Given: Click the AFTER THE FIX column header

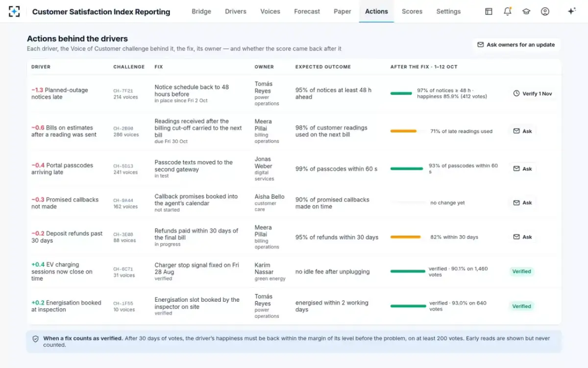Looking at the screenshot, I should 424,67.
